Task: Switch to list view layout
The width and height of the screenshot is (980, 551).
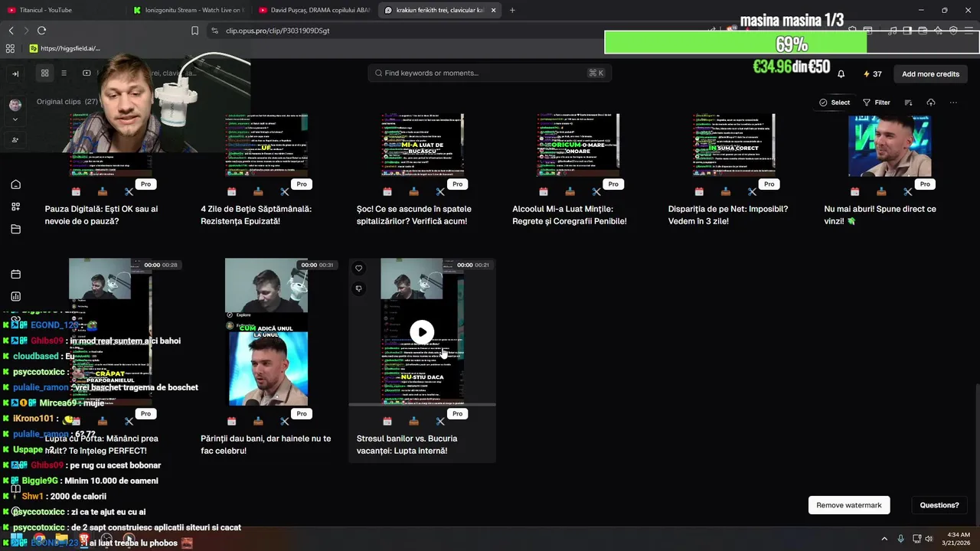Action: point(64,73)
